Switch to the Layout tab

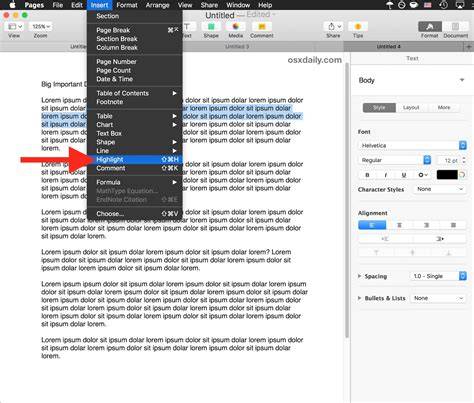tap(411, 107)
